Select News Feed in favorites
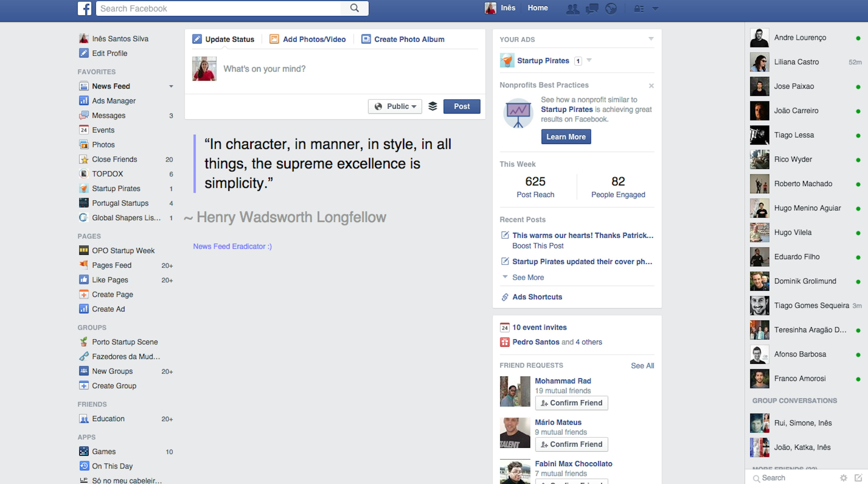This screenshot has height=484, width=868. tap(111, 86)
